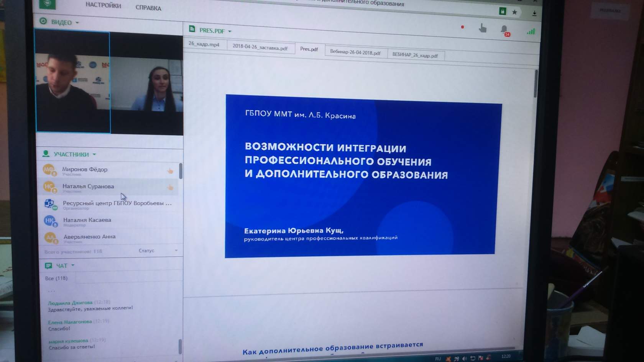Expand the ВИДЕО panel dropdown
The image size is (644, 362).
tap(77, 23)
